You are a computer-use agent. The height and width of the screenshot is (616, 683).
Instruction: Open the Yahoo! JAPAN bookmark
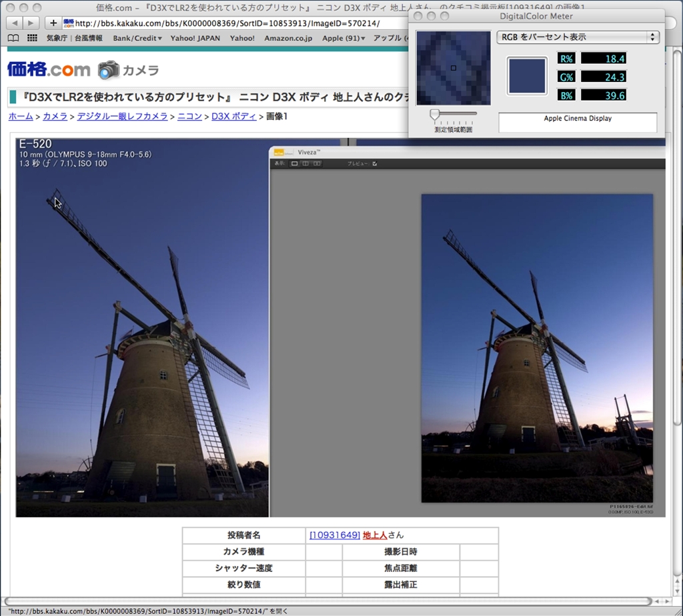[195, 38]
